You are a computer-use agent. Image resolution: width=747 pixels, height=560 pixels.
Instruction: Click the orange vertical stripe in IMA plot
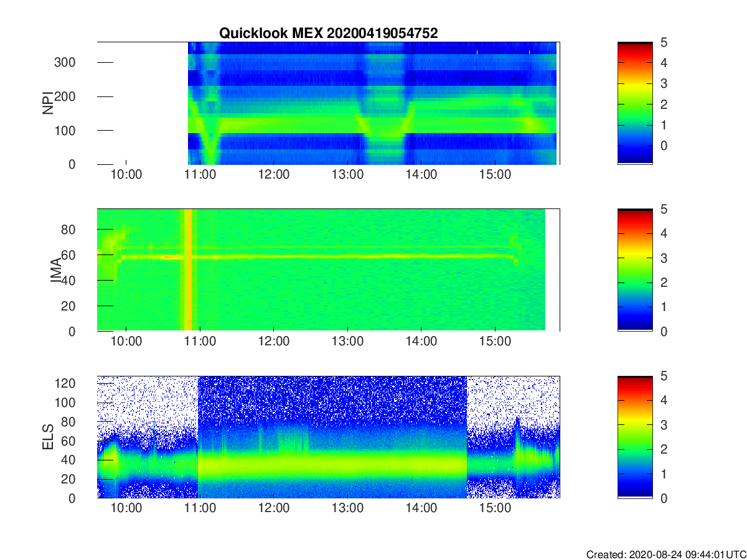click(189, 270)
